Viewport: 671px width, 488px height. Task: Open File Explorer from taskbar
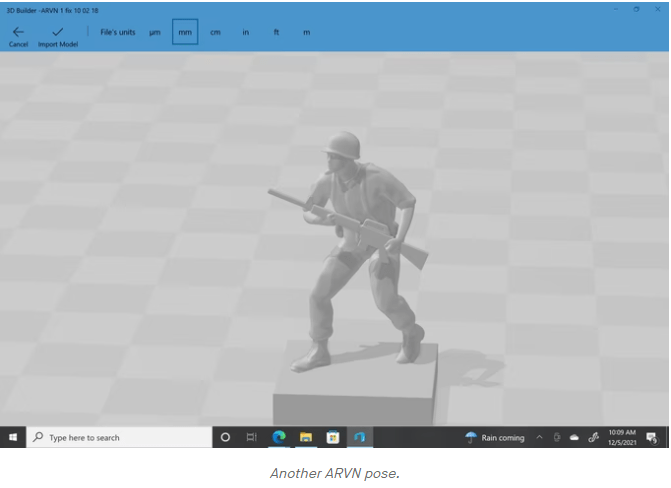point(306,437)
